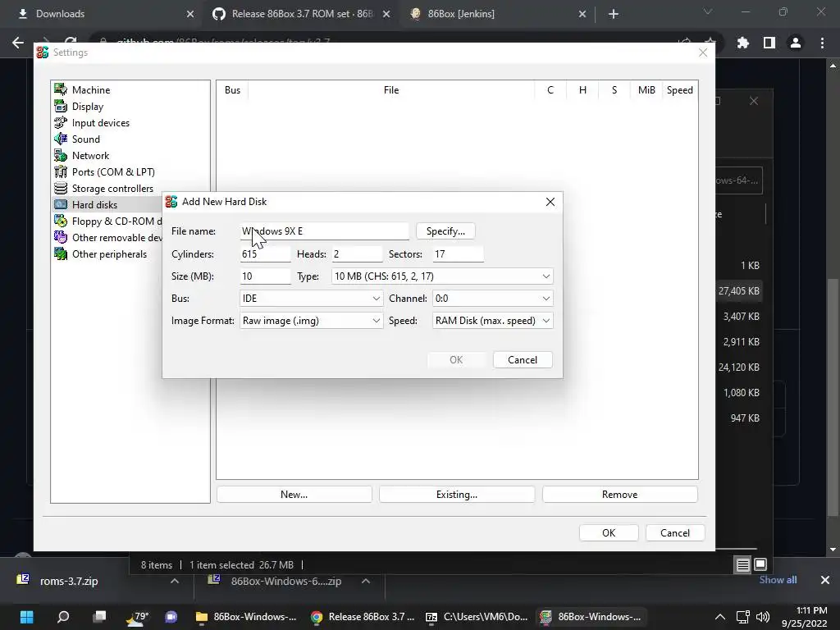Click the Existing... button

pos(456,495)
